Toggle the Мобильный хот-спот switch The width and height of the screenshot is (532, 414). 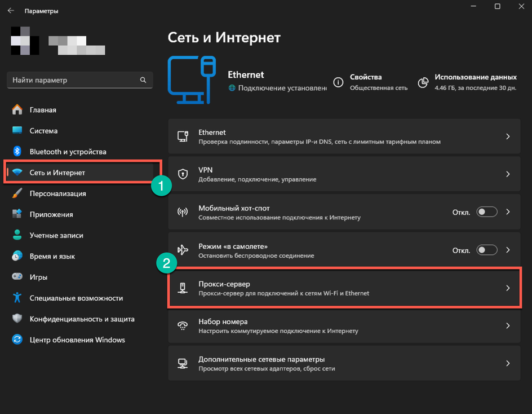tap(487, 212)
